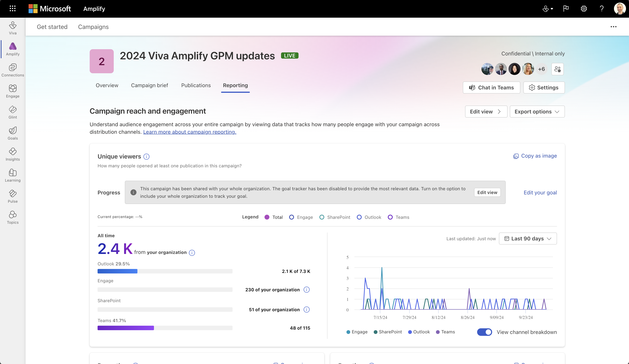Click the +6 collaborators avatar
Image resolution: width=629 pixels, height=364 pixels.
(x=542, y=69)
